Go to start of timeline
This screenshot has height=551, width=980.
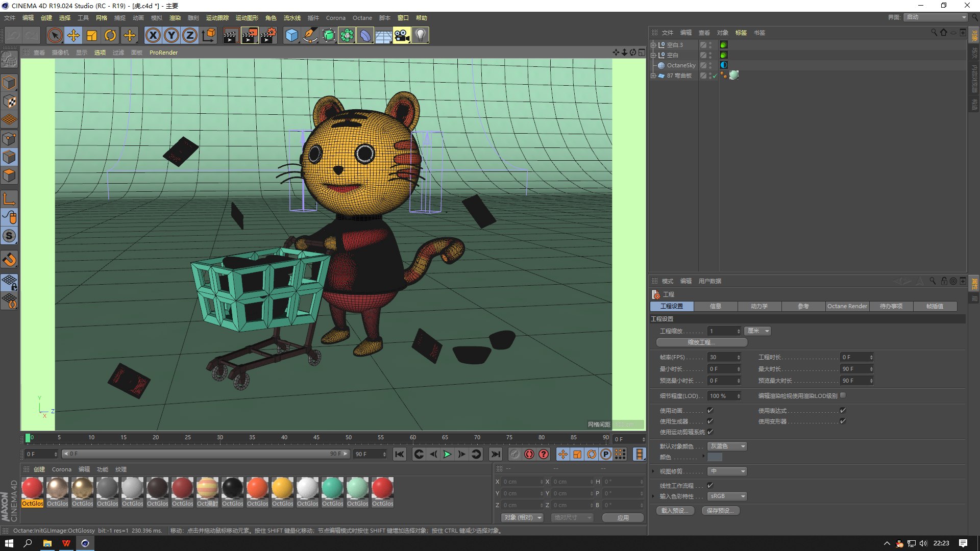click(x=400, y=454)
